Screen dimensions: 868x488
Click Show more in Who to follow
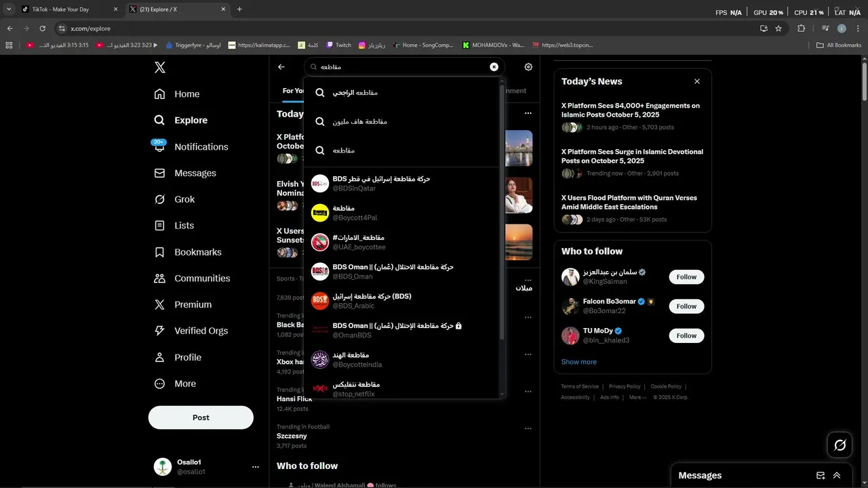pos(579,362)
